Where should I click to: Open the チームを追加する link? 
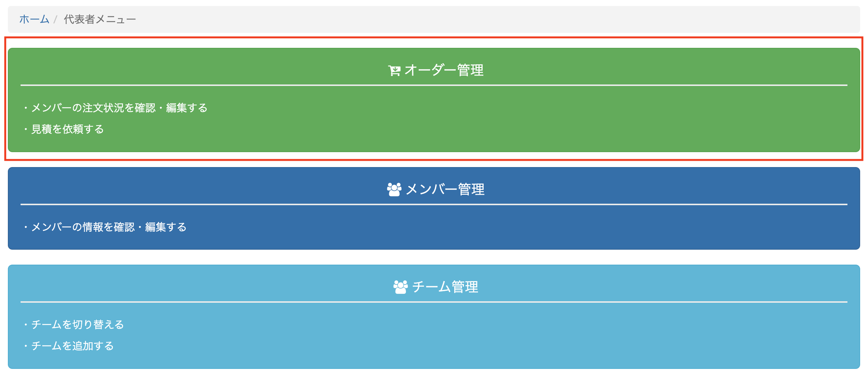[x=73, y=346]
